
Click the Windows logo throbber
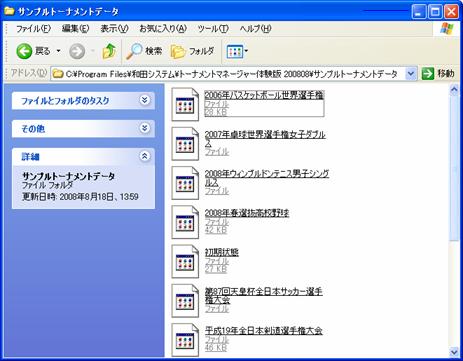447,29
